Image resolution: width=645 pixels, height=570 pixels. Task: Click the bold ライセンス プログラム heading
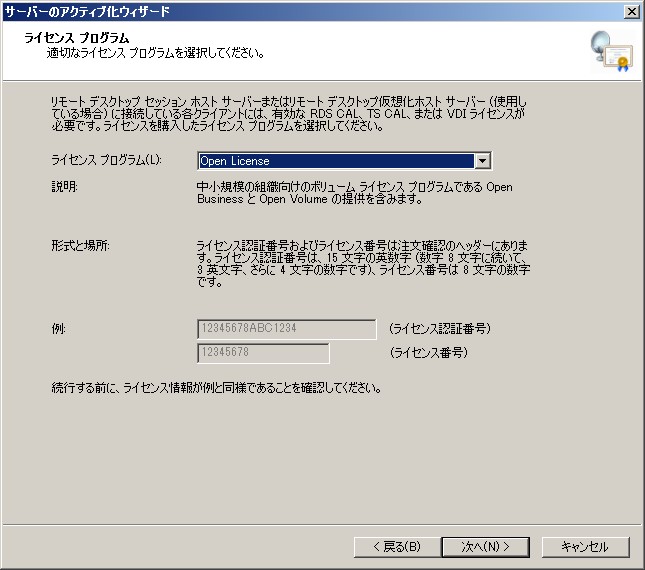pos(76,38)
